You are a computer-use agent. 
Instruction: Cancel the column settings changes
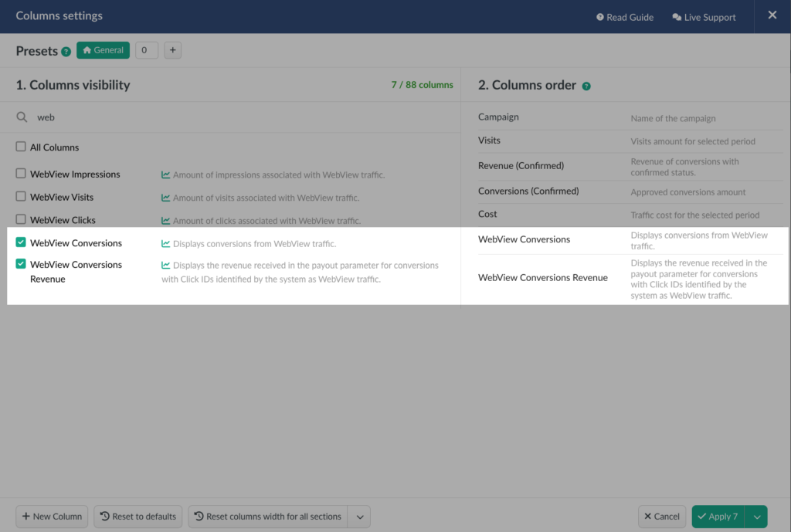click(x=662, y=517)
